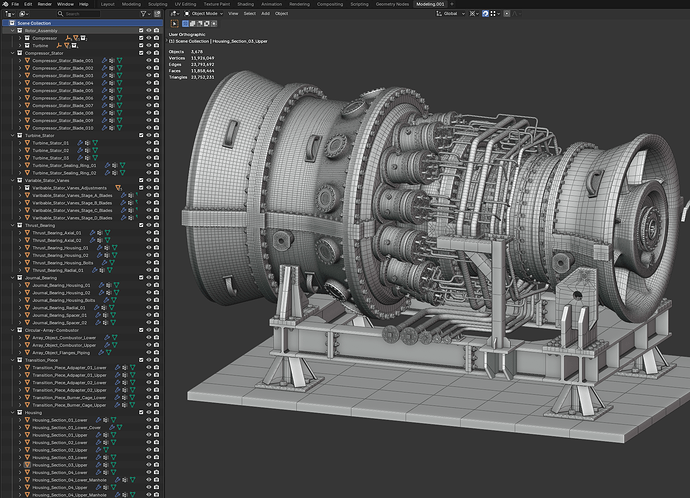The image size is (690, 498).
Task: Click the outliner Search field
Action: [x=79, y=14]
